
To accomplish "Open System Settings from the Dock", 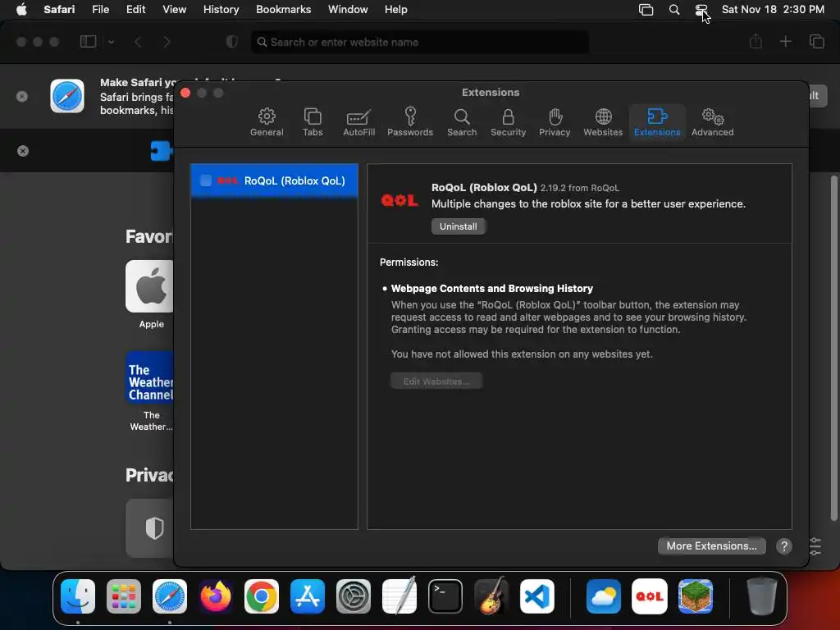I will click(354, 596).
